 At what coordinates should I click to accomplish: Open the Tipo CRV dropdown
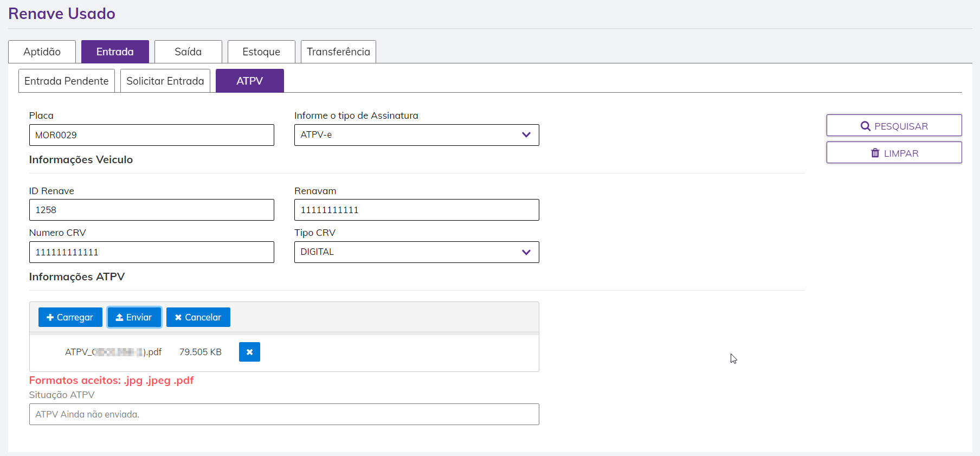416,252
